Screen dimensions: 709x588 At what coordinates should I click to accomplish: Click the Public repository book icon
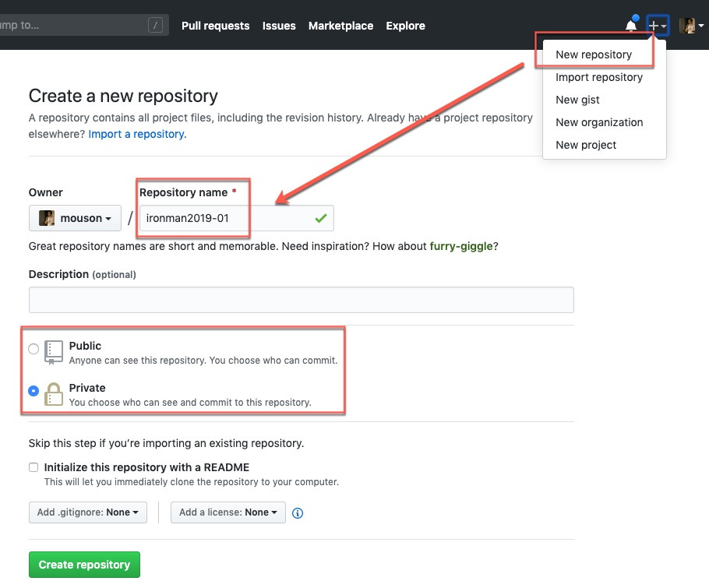53,353
